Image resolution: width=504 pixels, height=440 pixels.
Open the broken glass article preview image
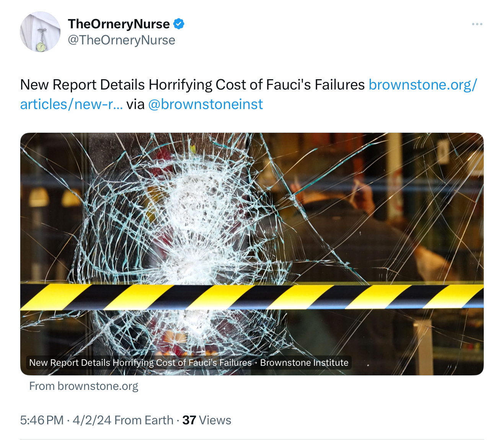coord(252,254)
